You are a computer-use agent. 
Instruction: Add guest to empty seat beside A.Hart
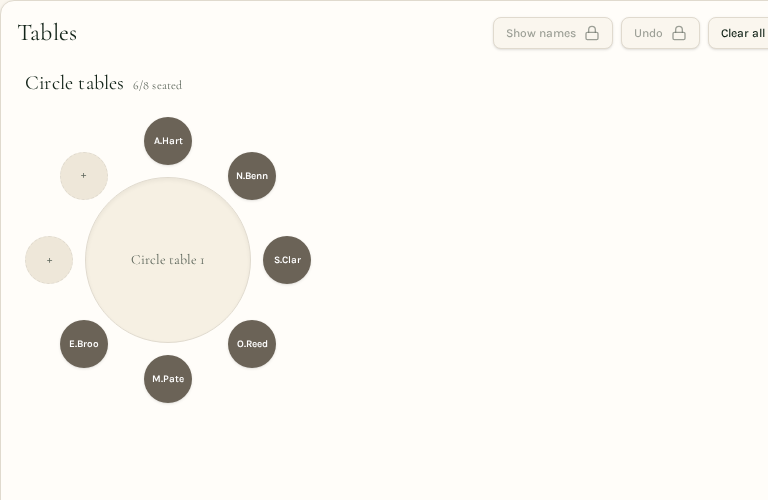pos(84,176)
